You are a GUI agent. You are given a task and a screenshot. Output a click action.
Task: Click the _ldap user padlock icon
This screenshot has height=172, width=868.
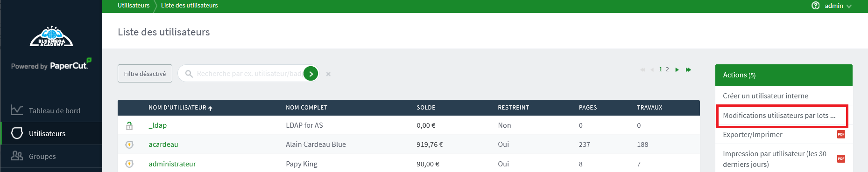[x=129, y=125]
